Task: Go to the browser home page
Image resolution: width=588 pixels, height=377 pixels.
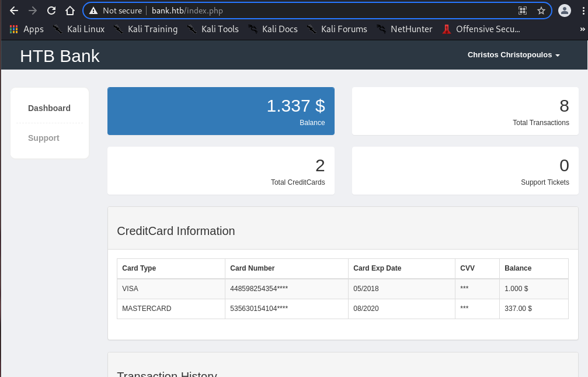Action: pyautogui.click(x=70, y=11)
